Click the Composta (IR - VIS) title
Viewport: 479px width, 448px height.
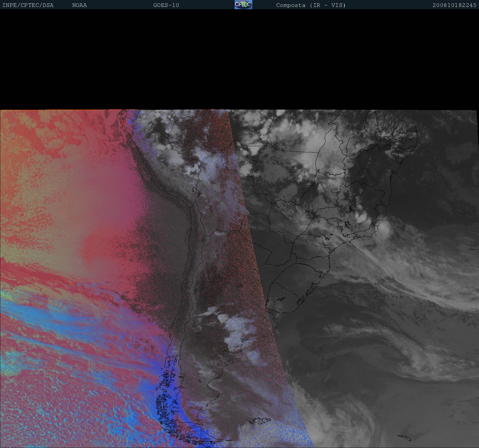point(311,5)
